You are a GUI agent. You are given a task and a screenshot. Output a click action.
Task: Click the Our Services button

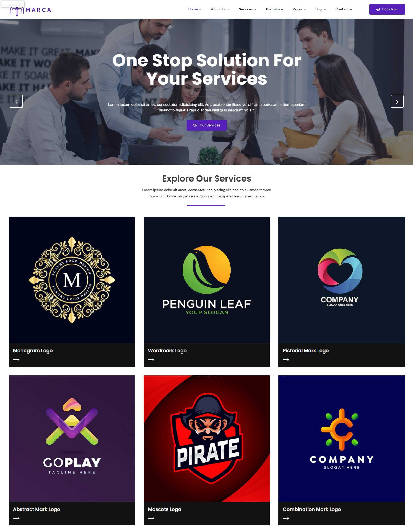[x=207, y=125]
